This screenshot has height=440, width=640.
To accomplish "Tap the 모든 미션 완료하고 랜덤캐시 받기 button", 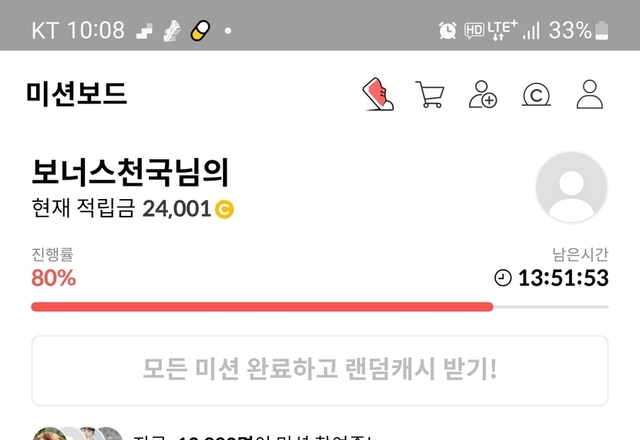I will (x=320, y=370).
